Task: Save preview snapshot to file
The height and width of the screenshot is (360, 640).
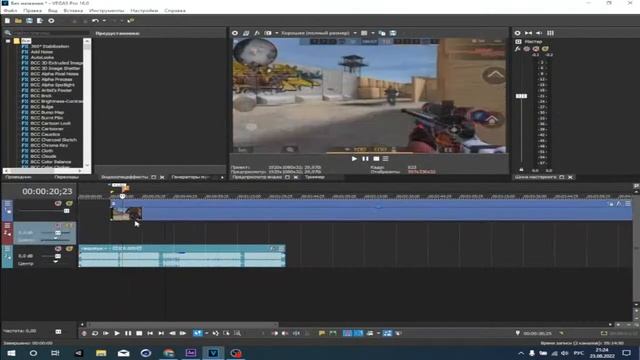Action: tap(393, 33)
